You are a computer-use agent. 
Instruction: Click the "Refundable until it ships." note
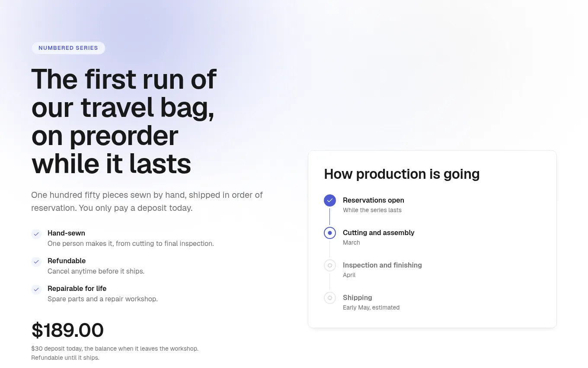(x=65, y=358)
